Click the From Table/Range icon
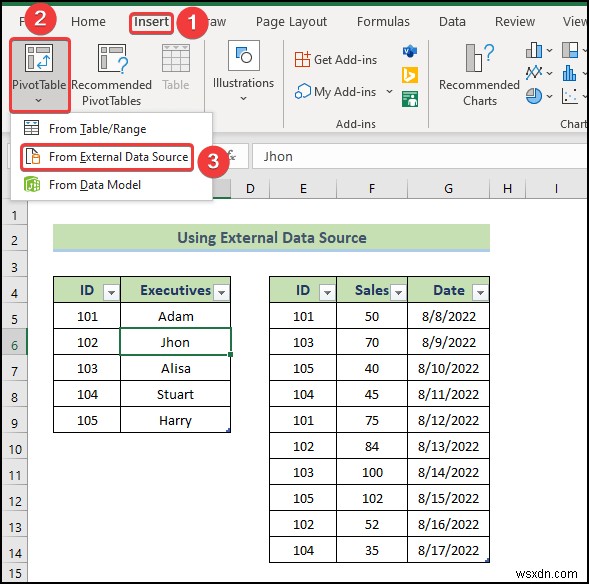 click(x=32, y=128)
